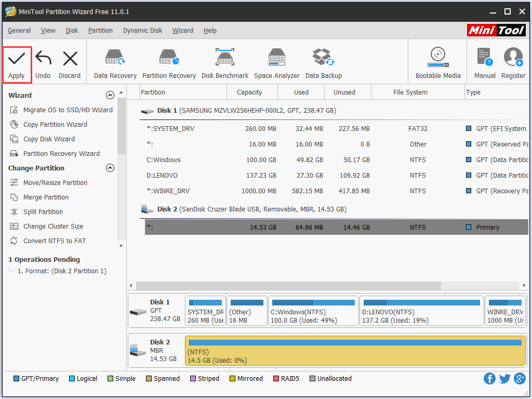Click sidebar scroll down arrow
The height and width of the screenshot is (399, 532).
tap(122, 246)
